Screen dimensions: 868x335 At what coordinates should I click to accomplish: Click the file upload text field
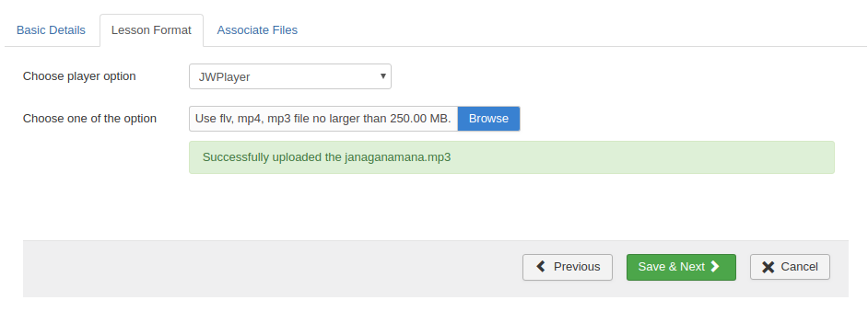coord(323,119)
